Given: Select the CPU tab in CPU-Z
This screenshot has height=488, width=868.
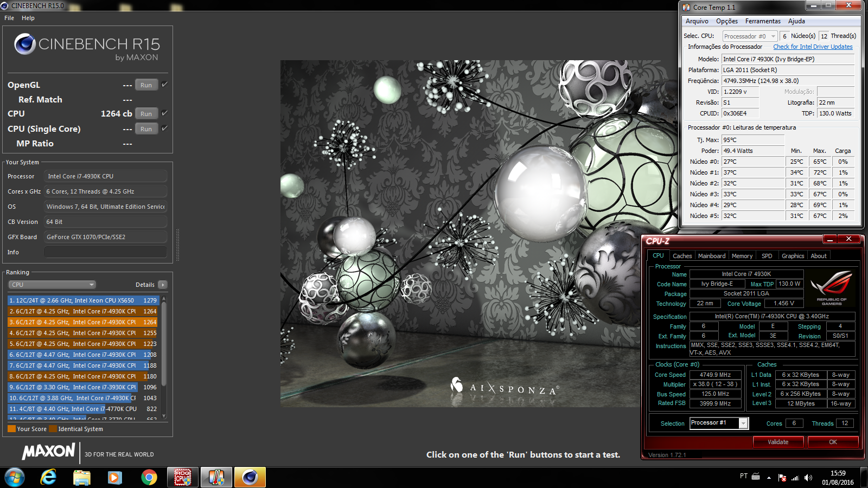Looking at the screenshot, I should click(658, 255).
